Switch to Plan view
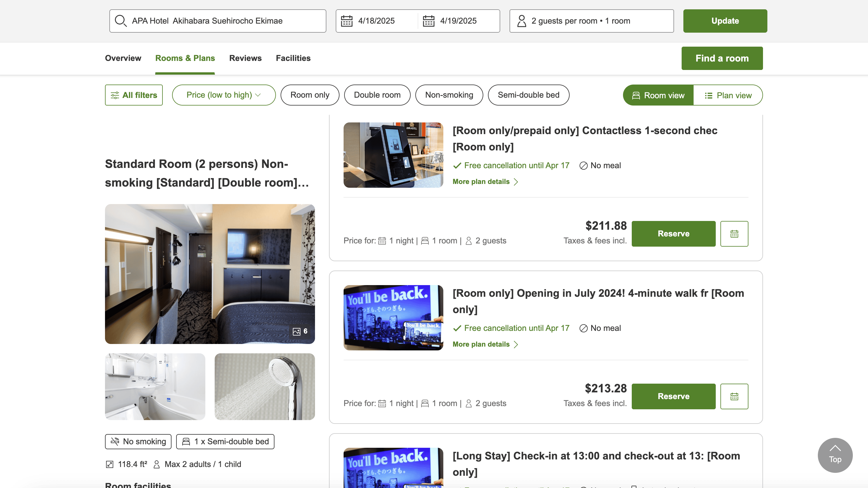 (x=728, y=95)
